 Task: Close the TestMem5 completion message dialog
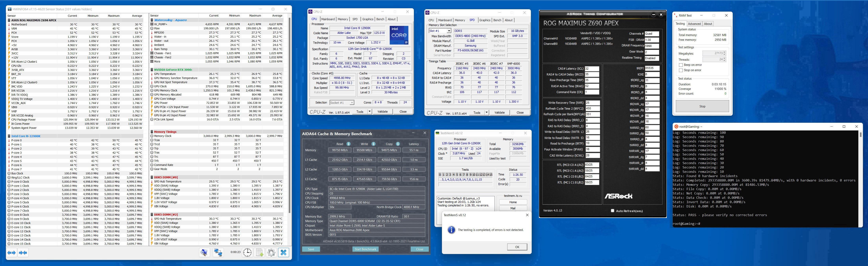tap(527, 215)
